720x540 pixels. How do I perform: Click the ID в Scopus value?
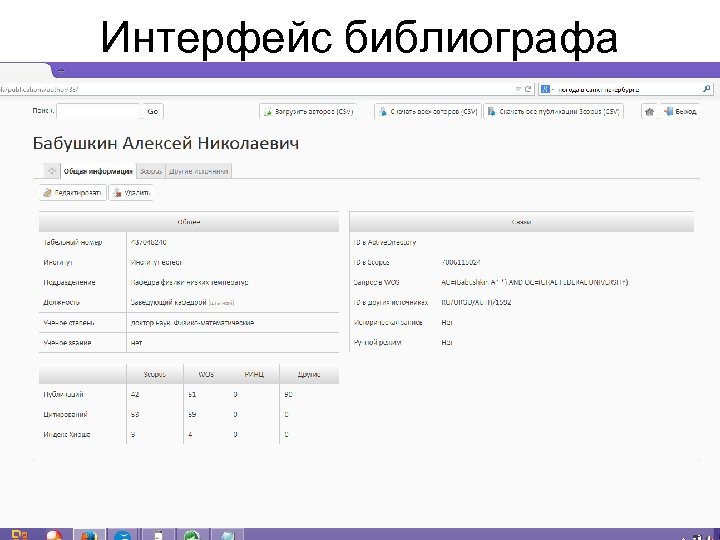click(x=461, y=262)
